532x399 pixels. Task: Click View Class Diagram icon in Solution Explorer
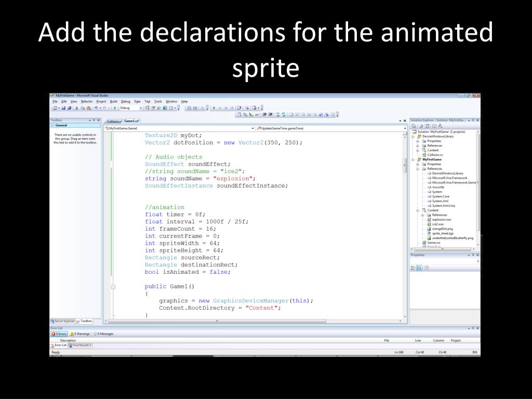(440, 126)
